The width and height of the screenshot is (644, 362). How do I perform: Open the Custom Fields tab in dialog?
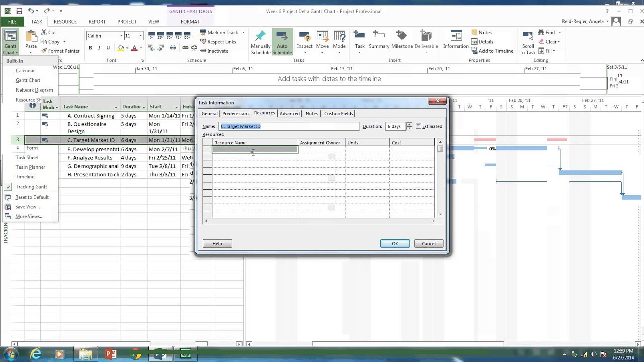coord(338,114)
